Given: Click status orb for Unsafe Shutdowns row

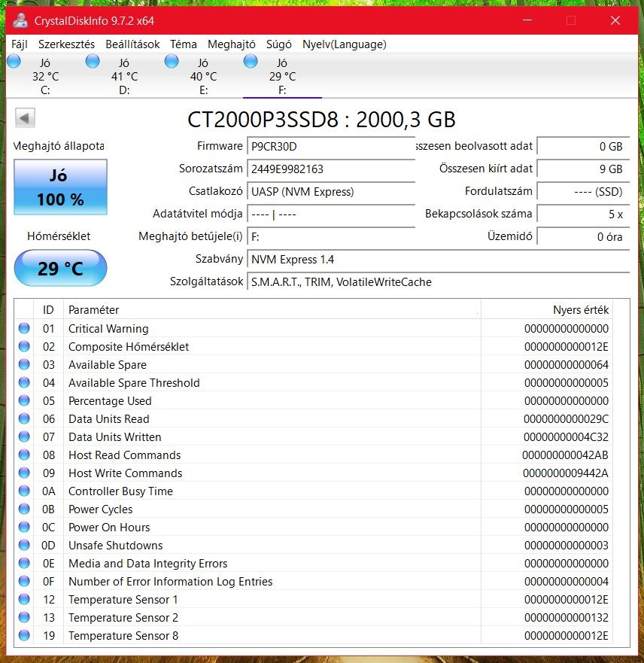Looking at the screenshot, I should tap(24, 545).
